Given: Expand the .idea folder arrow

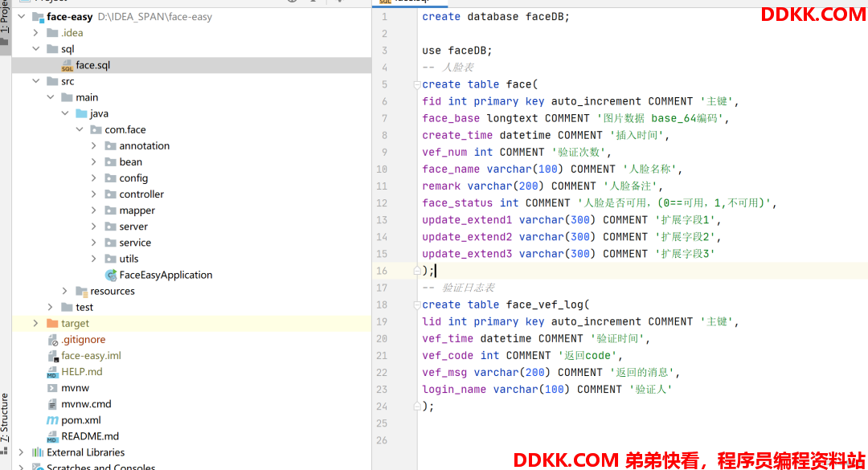Looking at the screenshot, I should click(x=35, y=33).
